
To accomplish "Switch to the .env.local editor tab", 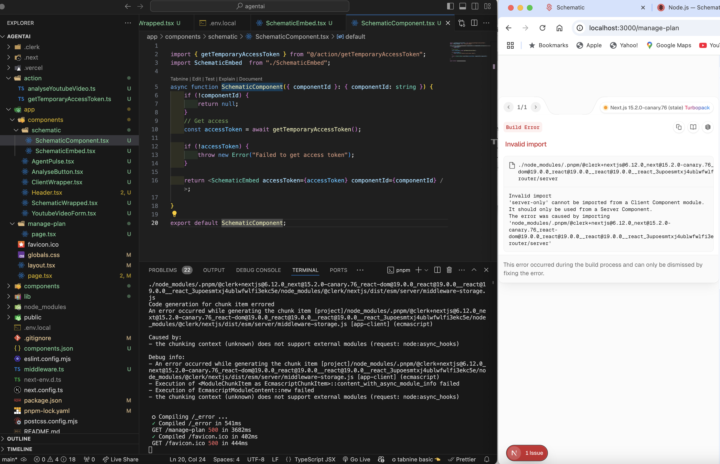I will tap(223, 23).
